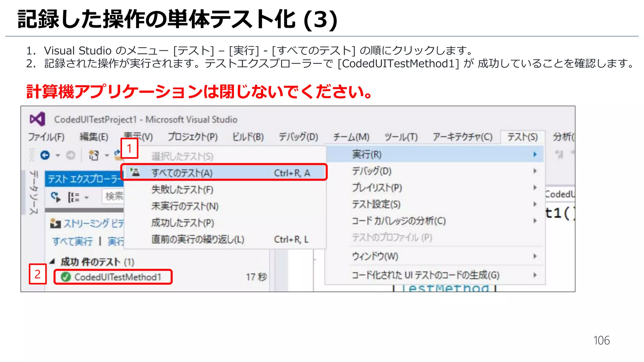The height and width of the screenshot is (362, 644).
Task: Click the green check icon of CodedUITestMethod1
Action: coord(66,277)
